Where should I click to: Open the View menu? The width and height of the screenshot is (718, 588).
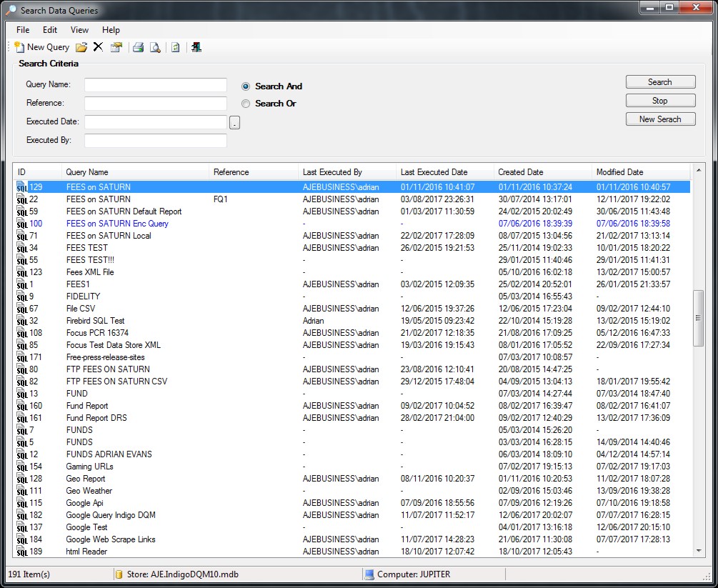coord(79,30)
